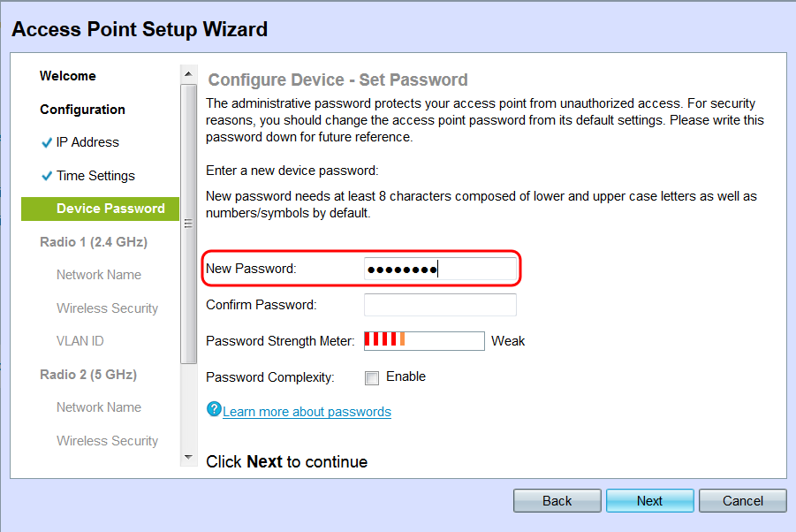Click the help icon beside Learn more

click(213, 409)
